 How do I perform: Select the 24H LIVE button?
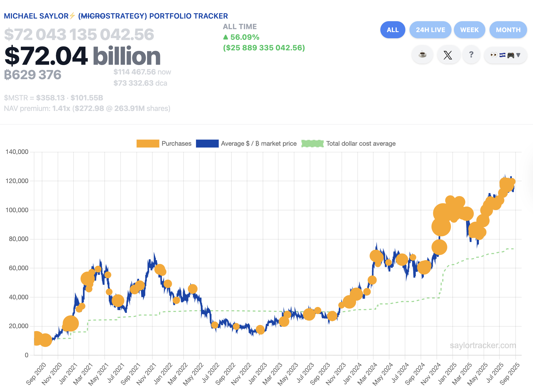(x=430, y=30)
